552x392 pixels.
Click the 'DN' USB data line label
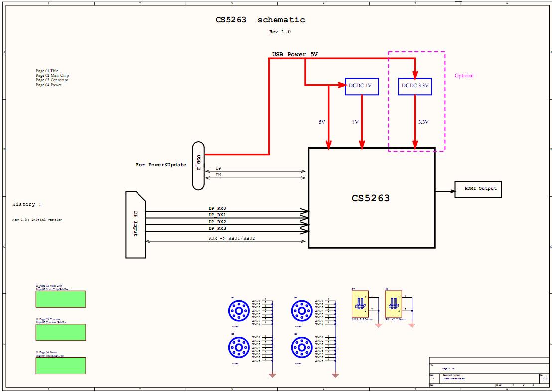coord(218,175)
